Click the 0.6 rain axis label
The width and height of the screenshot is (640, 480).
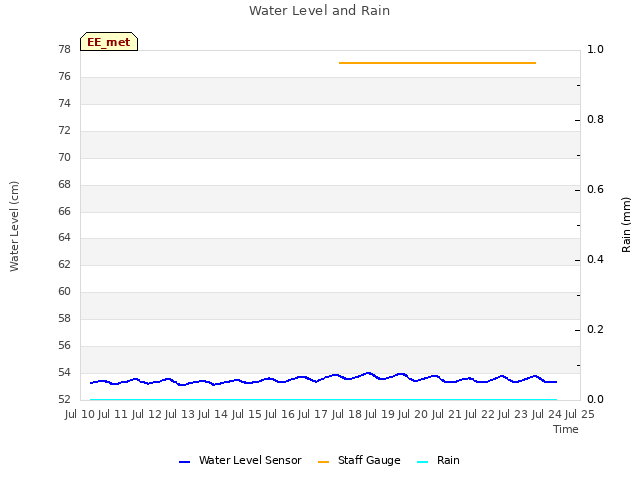pos(595,189)
